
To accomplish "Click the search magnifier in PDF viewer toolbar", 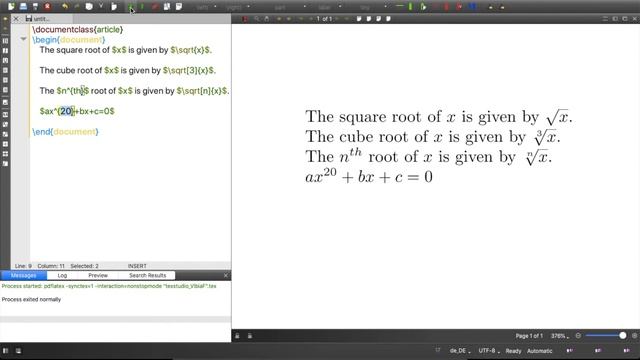I will pos(257,19).
